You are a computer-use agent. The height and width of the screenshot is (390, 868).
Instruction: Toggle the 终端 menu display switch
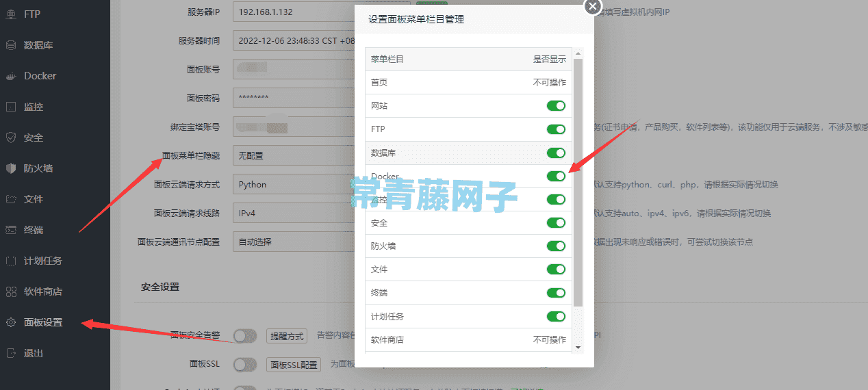coord(556,293)
